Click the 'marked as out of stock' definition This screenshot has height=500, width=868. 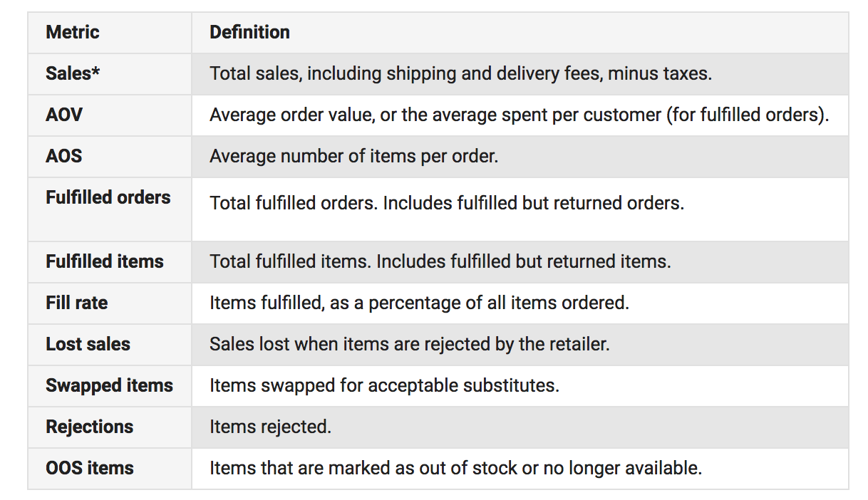(455, 468)
